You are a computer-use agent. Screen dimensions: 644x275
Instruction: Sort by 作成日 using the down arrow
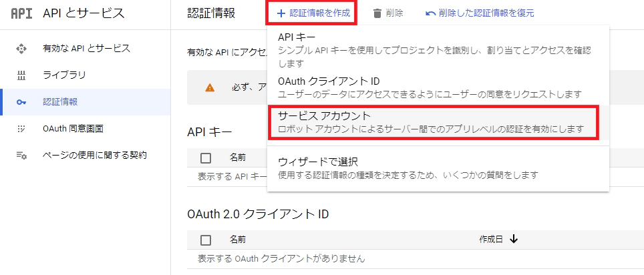click(x=513, y=240)
